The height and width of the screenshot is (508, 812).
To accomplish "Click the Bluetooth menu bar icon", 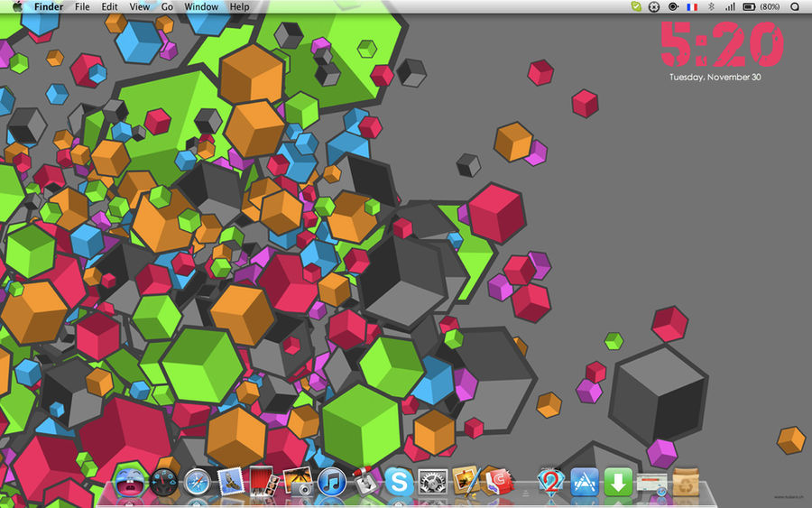I will click(x=711, y=6).
